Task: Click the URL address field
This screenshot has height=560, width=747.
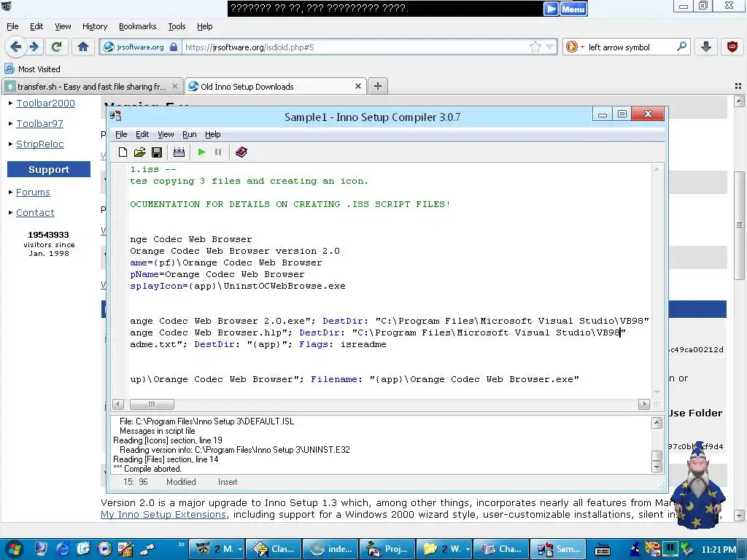Action: pyautogui.click(x=355, y=47)
